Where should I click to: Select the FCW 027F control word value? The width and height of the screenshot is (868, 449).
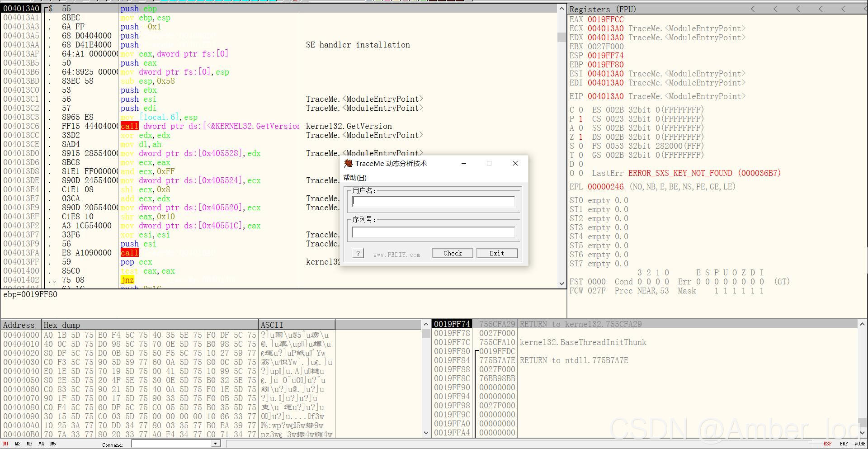(596, 291)
